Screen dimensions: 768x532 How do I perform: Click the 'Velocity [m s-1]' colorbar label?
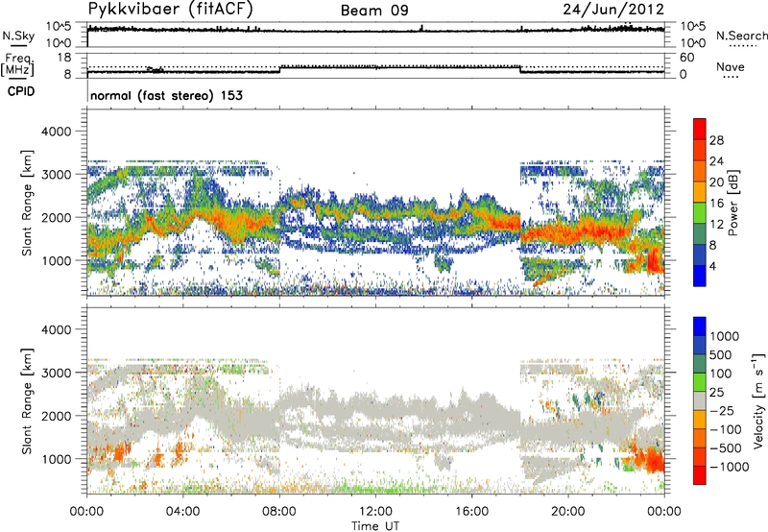click(758, 400)
